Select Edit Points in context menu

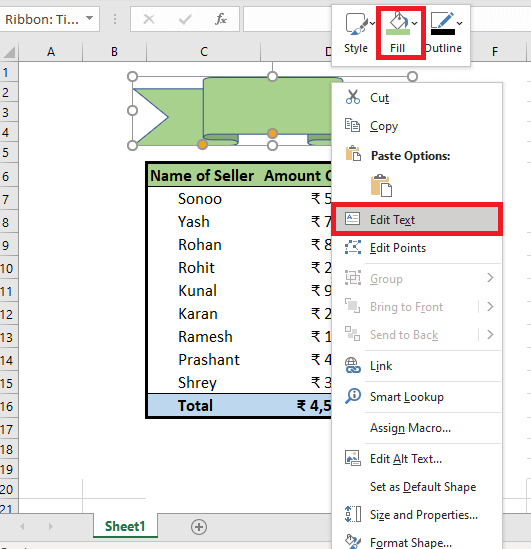(x=417, y=248)
